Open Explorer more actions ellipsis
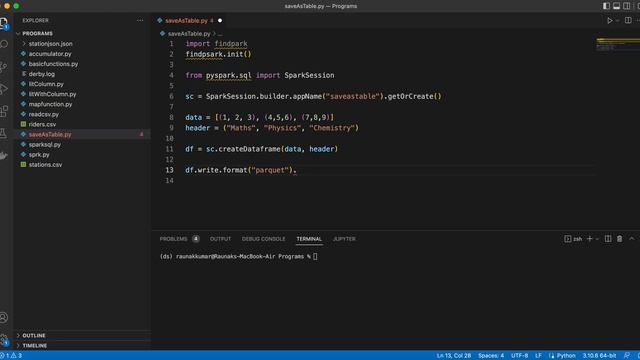Viewport: 640px width, 360px height. [140, 20]
